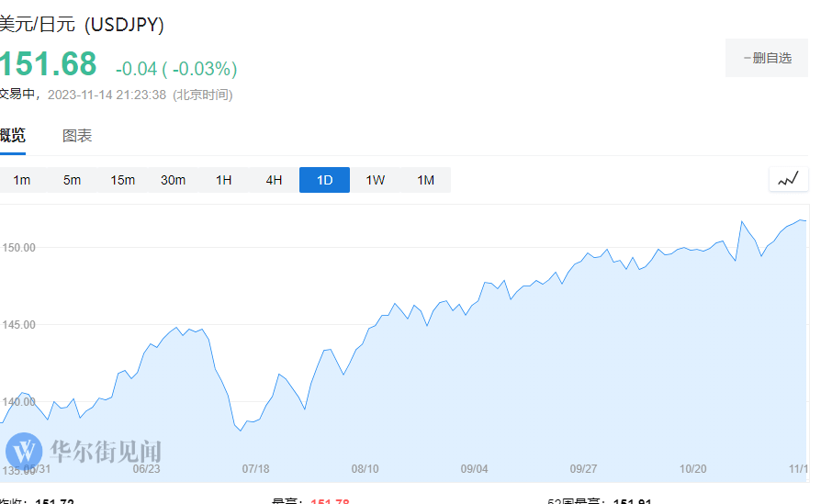The width and height of the screenshot is (832, 504).
Task: Click the 10/20 date axis label
Action: (692, 468)
